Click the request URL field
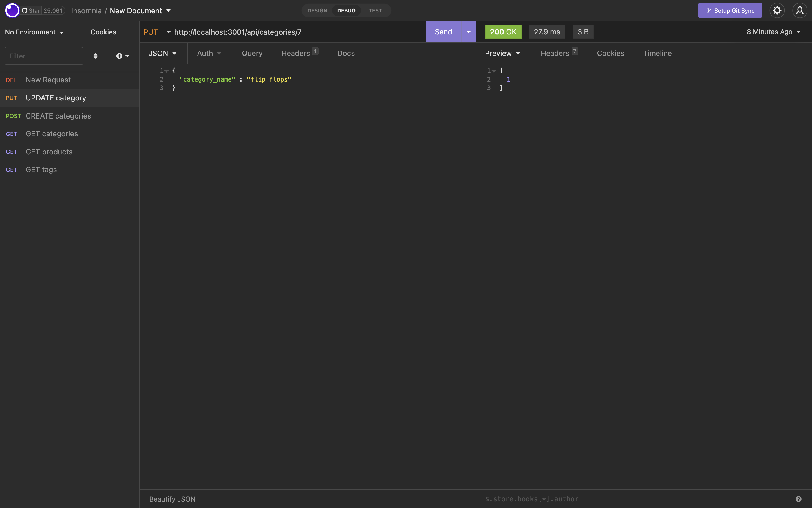The width and height of the screenshot is (812, 508). coord(299,32)
